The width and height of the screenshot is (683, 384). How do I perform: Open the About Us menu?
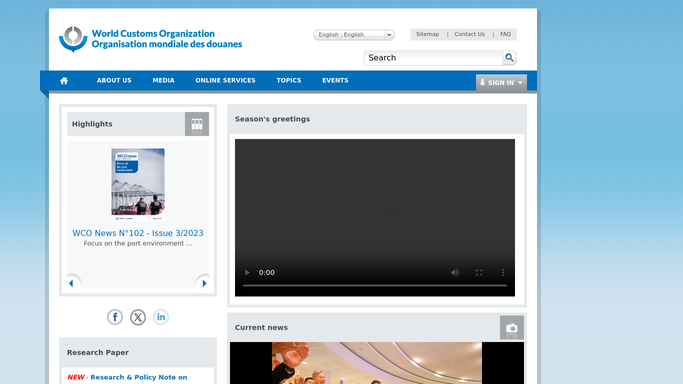point(114,81)
